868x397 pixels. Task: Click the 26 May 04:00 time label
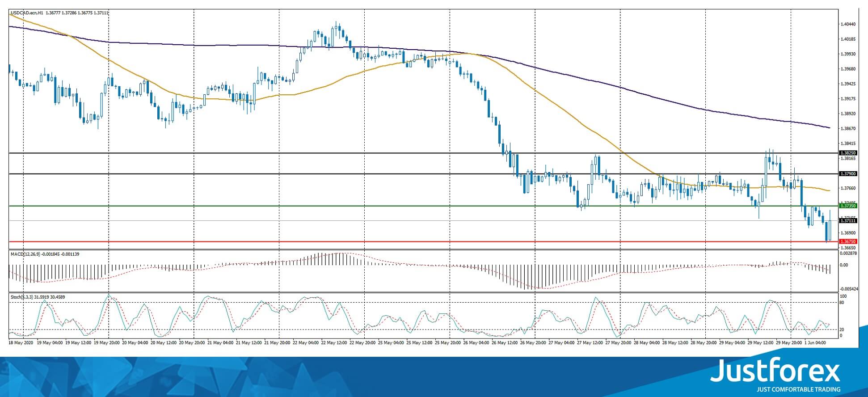pos(476,343)
